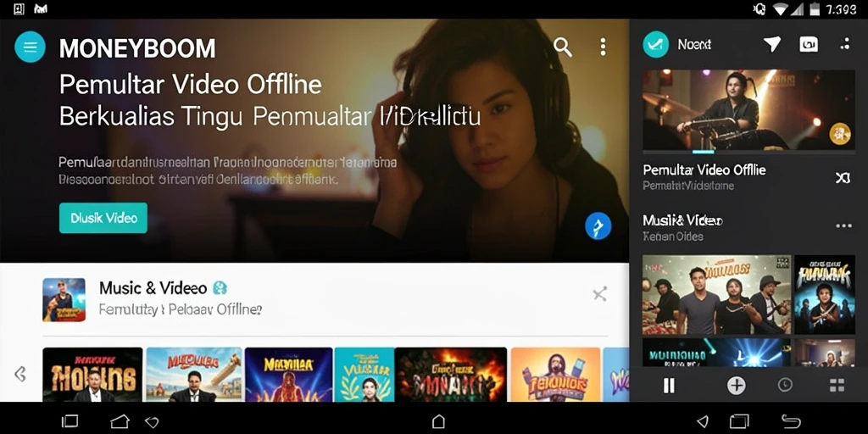Open side panel three-dot overflow menu
The height and width of the screenshot is (434, 868).
coord(845,44)
